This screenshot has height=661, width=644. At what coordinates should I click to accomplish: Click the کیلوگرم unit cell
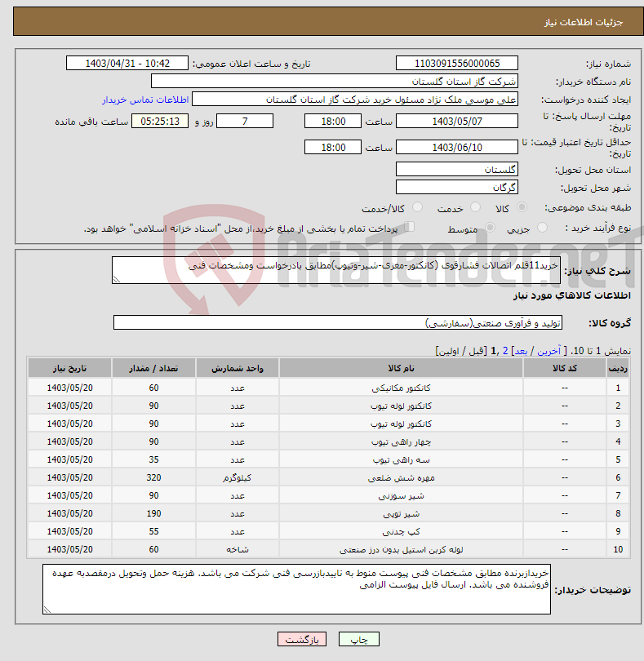pos(238,477)
